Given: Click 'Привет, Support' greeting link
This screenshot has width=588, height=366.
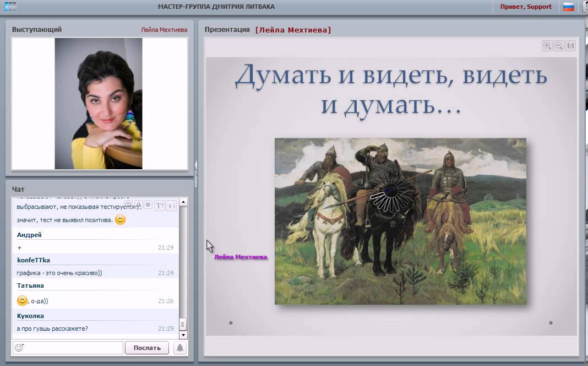Looking at the screenshot, I should 526,7.
